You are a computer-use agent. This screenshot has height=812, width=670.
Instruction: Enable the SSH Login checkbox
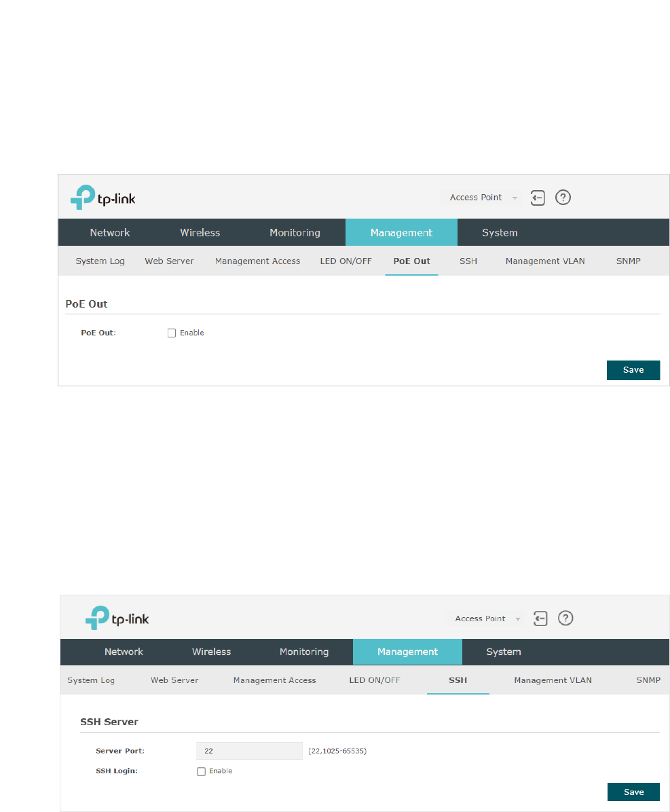coord(202,772)
